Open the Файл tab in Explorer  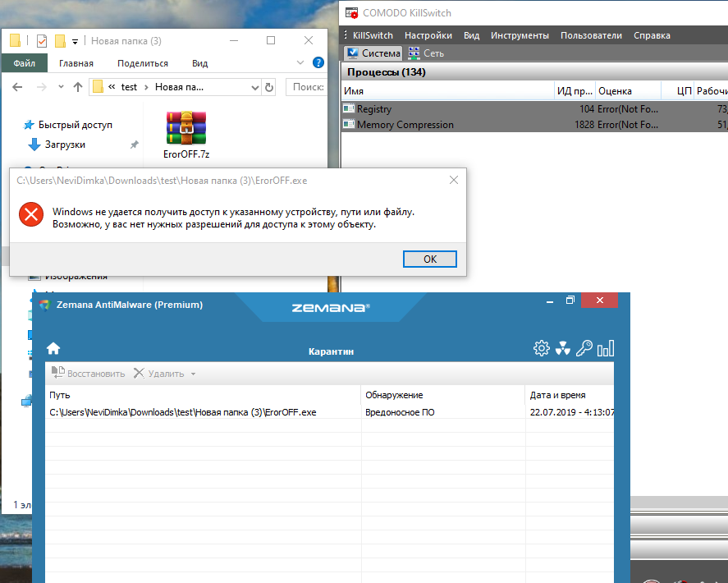coord(24,63)
